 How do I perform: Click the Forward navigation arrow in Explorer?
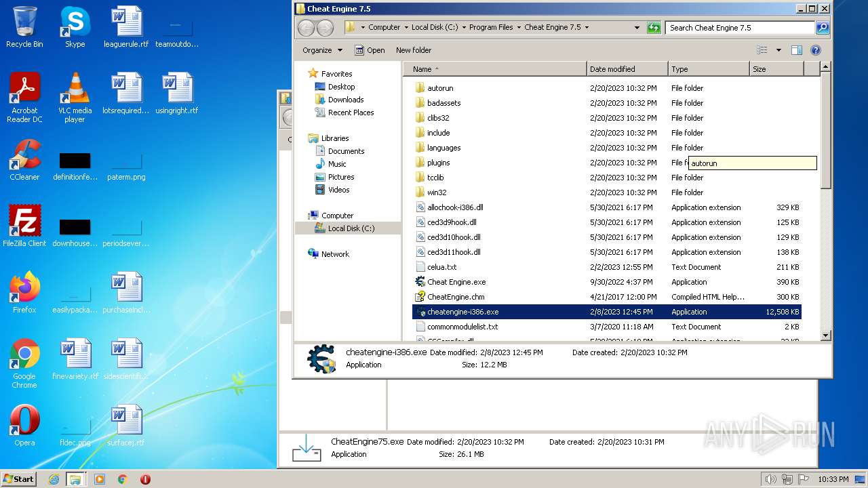325,28
